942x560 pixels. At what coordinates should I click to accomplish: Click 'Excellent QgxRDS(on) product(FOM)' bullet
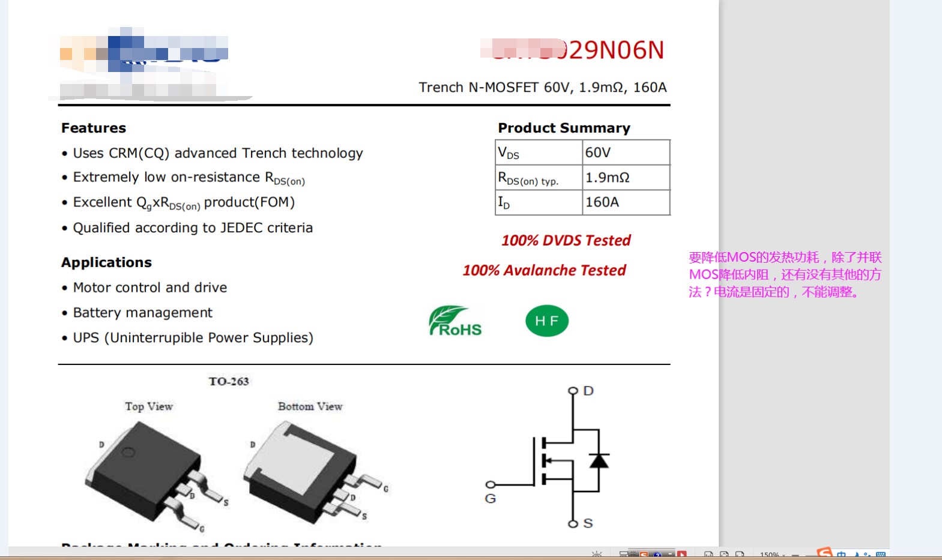pyautogui.click(x=178, y=203)
